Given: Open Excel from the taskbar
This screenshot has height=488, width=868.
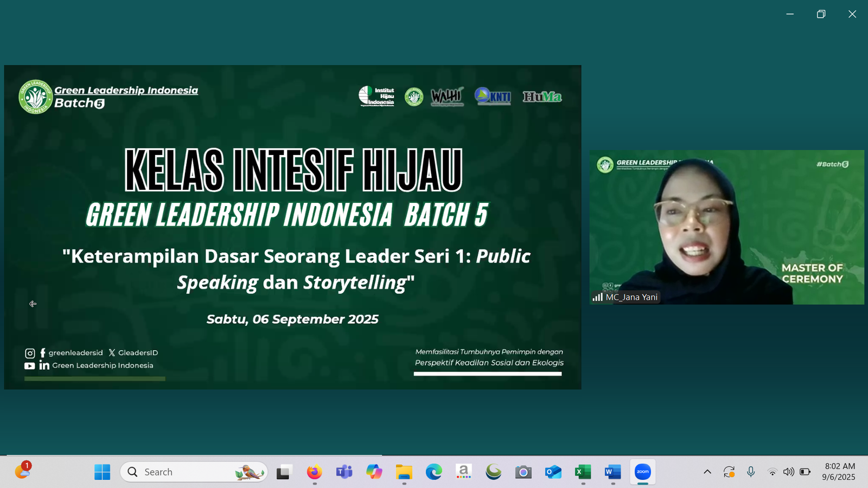Looking at the screenshot, I should [583, 472].
